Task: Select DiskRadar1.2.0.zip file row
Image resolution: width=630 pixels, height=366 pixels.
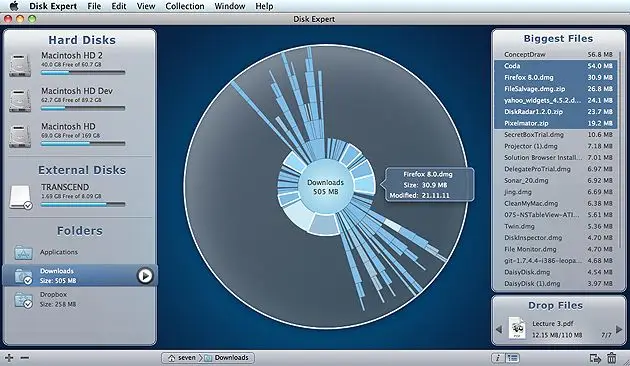Action: (555, 112)
